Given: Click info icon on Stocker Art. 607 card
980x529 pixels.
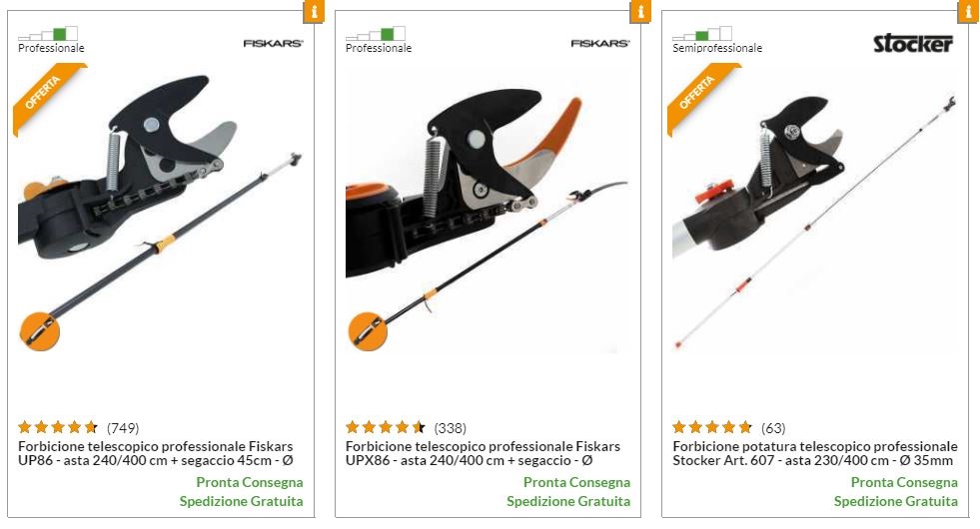Looking at the screenshot, I should tap(968, 11).
